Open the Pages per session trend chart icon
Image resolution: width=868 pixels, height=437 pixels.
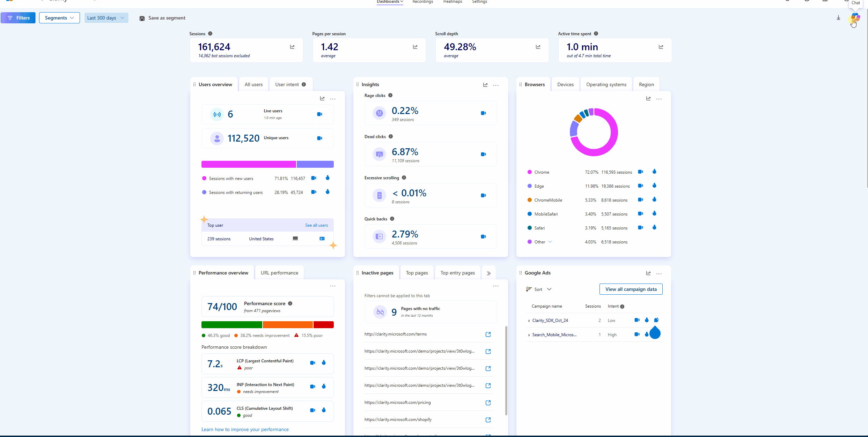click(x=415, y=47)
